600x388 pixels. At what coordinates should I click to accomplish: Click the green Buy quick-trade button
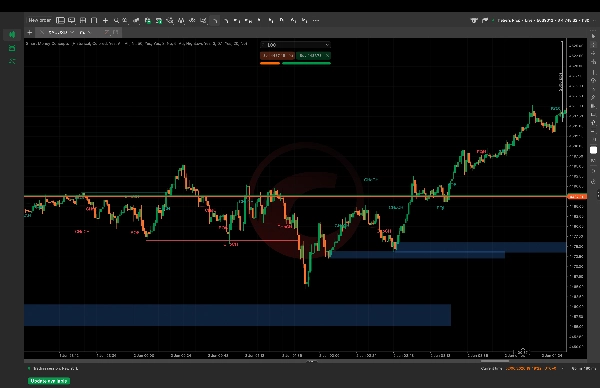[313, 55]
